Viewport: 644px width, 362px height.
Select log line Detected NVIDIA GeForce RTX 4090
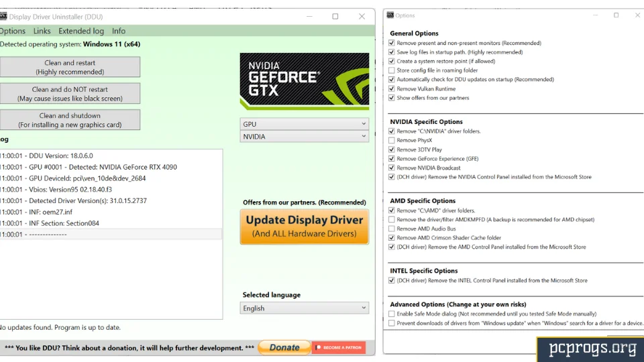click(111, 167)
